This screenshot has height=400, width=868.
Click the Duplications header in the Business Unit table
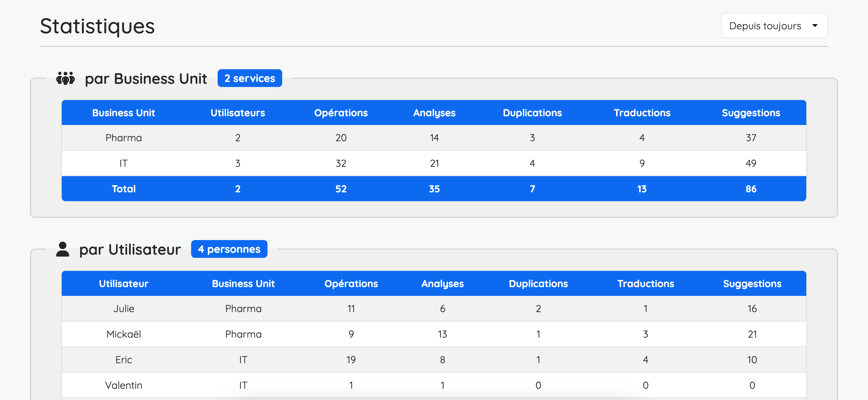coord(532,113)
